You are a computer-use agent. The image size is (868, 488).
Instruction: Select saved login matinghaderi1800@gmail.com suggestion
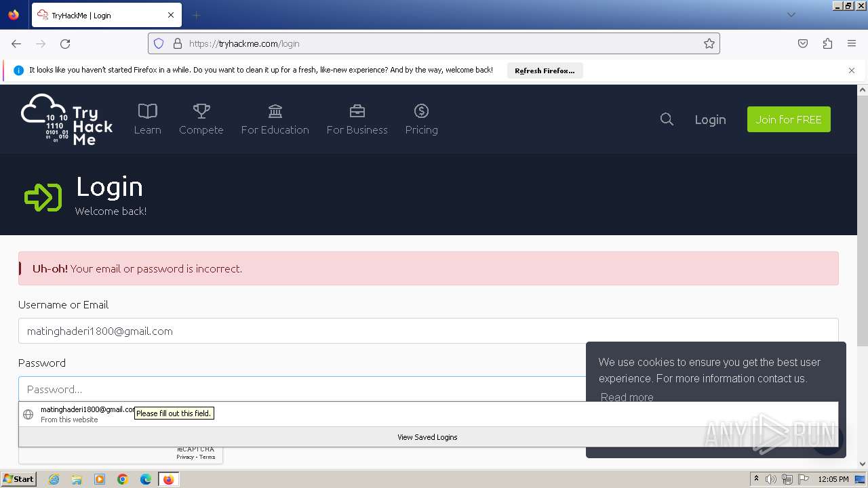[x=429, y=414]
